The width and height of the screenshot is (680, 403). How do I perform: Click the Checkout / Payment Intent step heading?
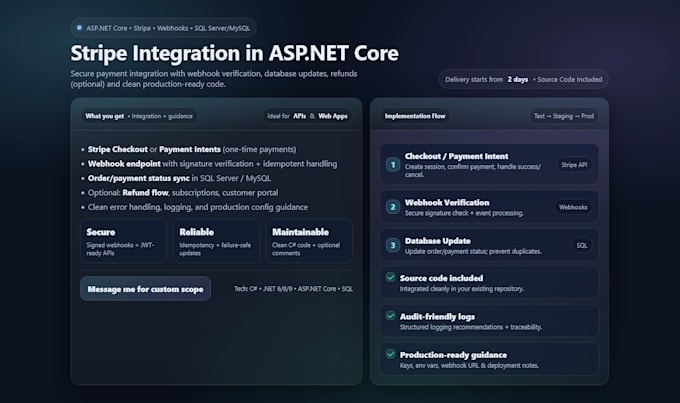456,156
